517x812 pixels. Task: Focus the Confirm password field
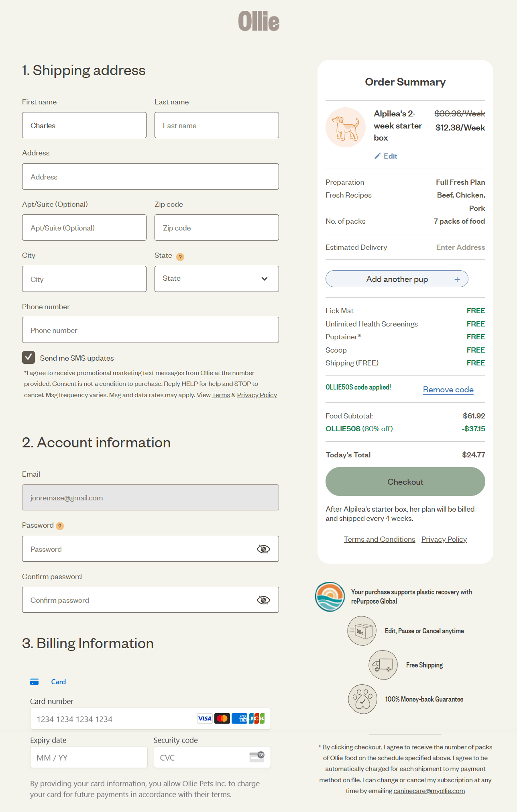pos(151,600)
